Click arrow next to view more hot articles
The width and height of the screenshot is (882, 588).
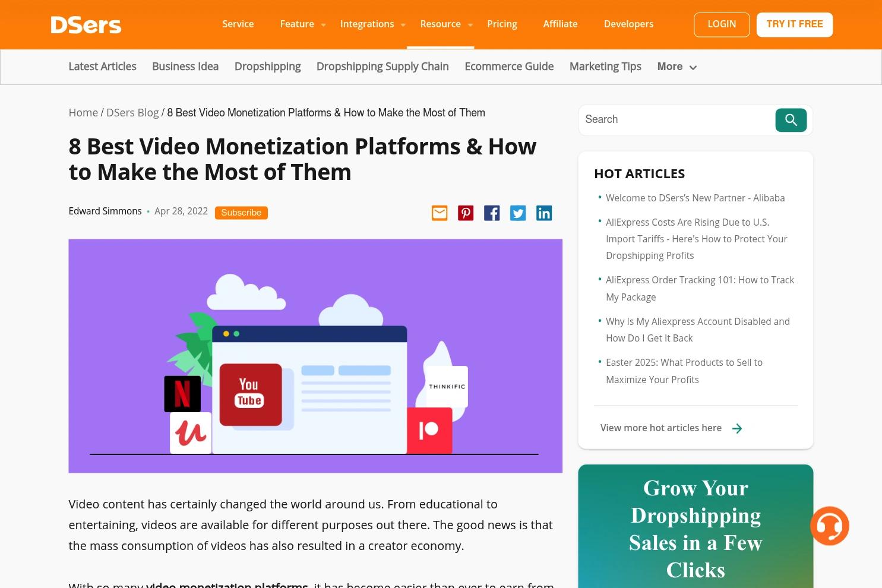click(737, 429)
